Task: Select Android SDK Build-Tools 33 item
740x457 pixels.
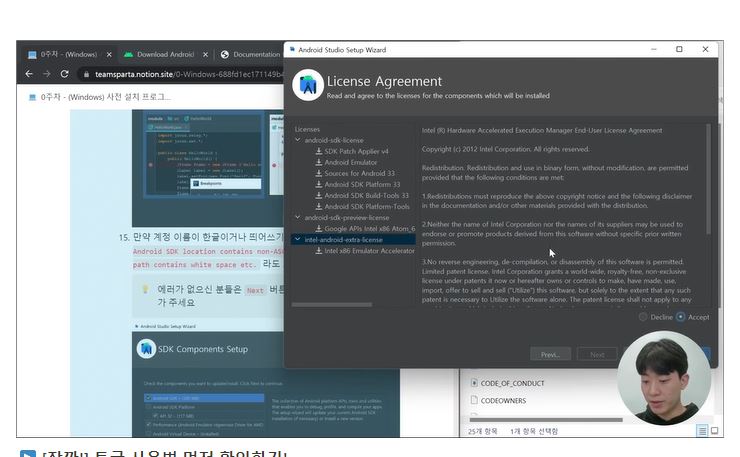Action: tap(367, 195)
